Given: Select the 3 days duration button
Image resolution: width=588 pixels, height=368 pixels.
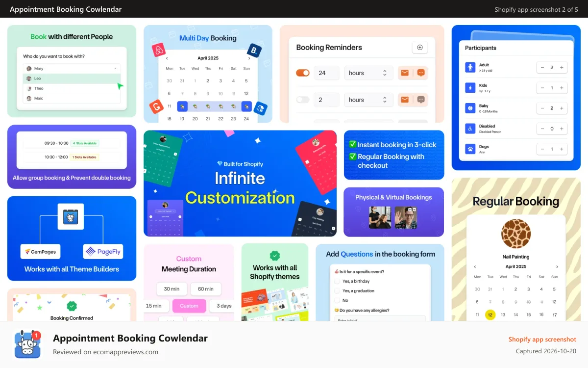Looking at the screenshot, I should [x=222, y=306].
